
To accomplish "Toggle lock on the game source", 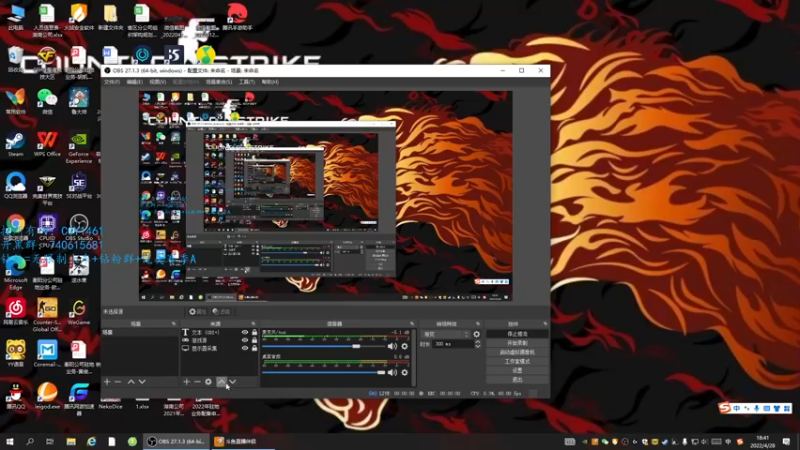I will 254,340.
